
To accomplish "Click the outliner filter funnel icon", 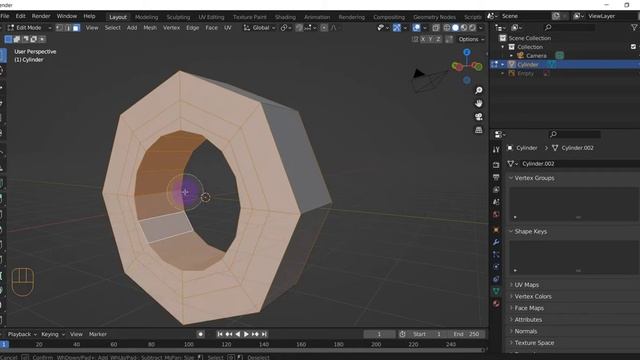I will pyautogui.click(x=634, y=27).
